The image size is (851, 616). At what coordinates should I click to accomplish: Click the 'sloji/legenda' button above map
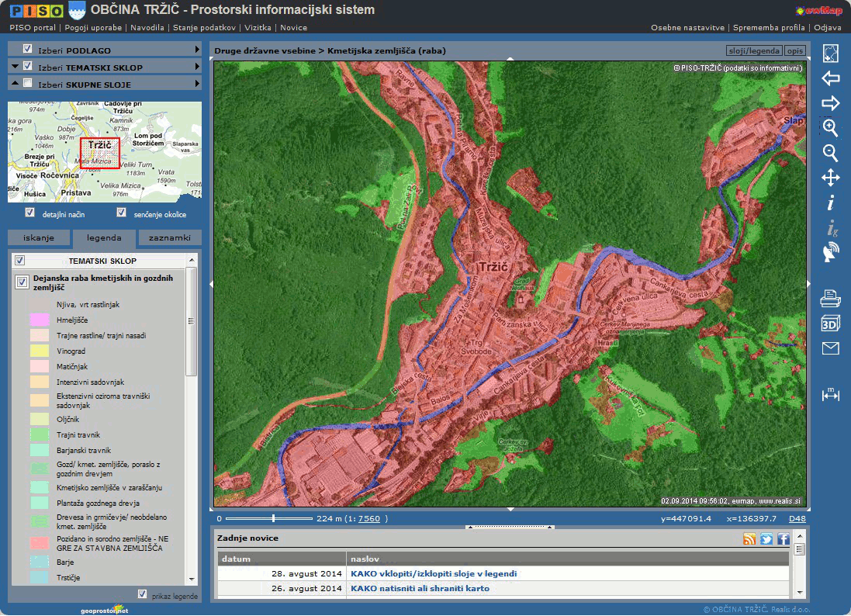point(753,50)
